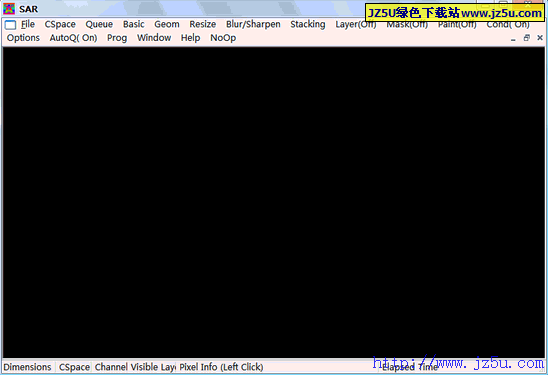The height and width of the screenshot is (375, 548).
Task: Toggle the Mask(Off) menu setting
Action: point(407,24)
